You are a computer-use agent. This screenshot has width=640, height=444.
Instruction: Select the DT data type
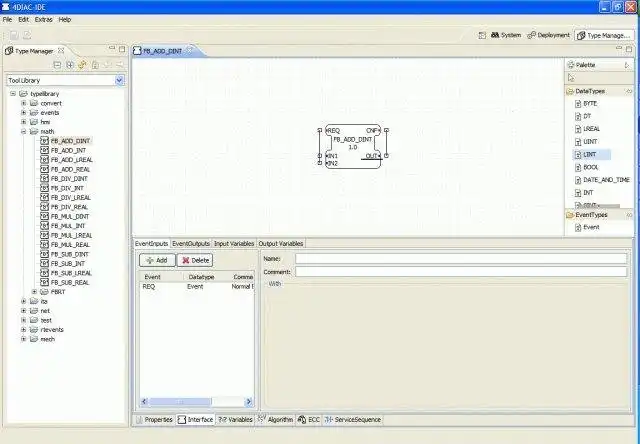[x=583, y=116]
